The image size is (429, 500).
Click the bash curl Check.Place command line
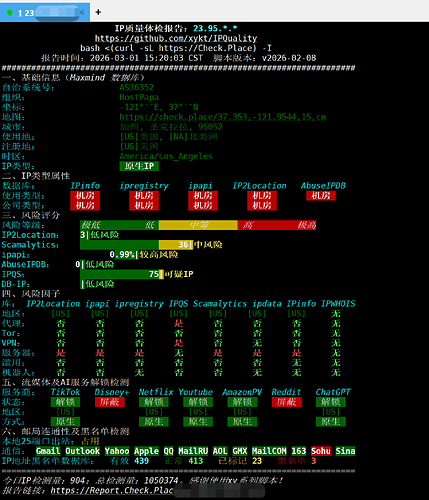click(x=176, y=48)
